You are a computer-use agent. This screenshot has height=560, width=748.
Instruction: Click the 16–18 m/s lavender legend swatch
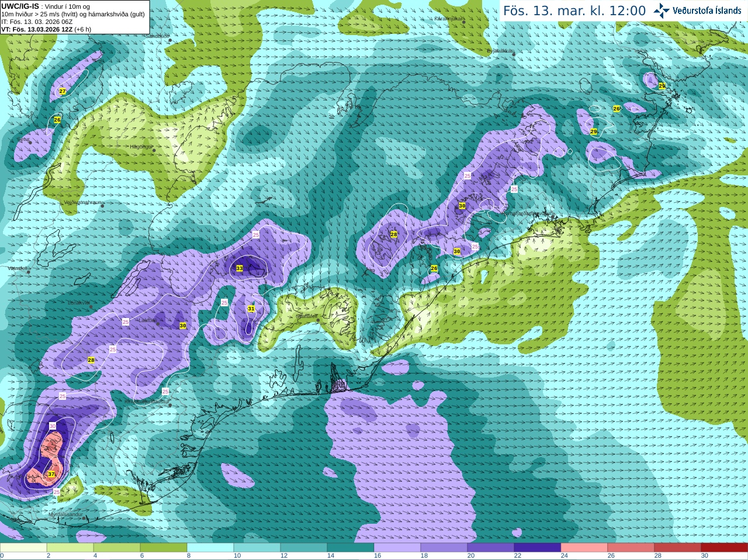(x=397, y=548)
